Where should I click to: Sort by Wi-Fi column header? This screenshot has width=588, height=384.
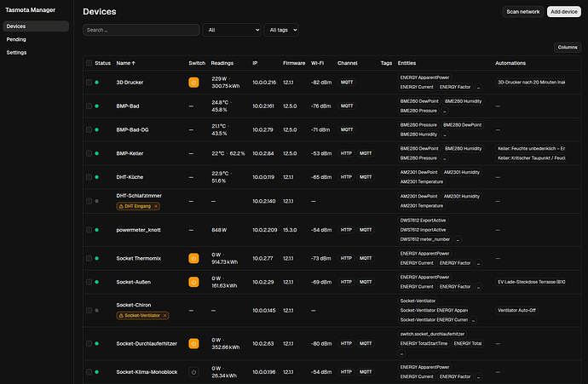click(x=317, y=63)
